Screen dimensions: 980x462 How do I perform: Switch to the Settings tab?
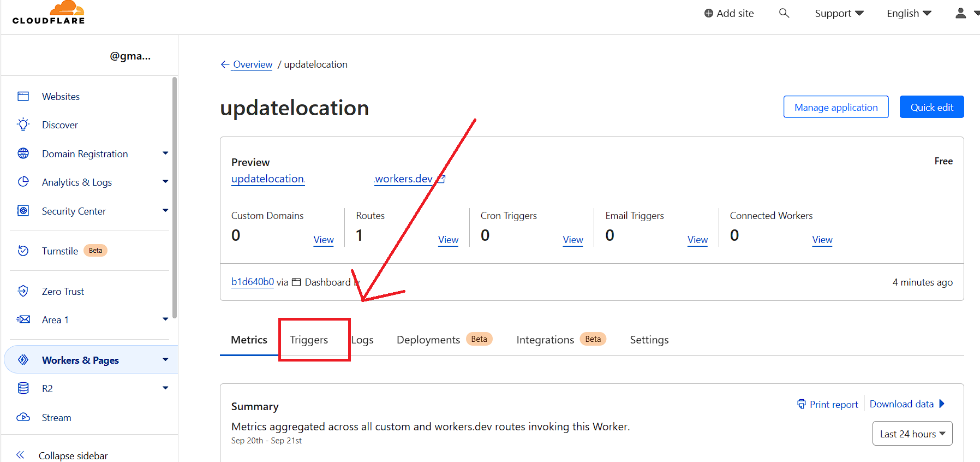click(x=649, y=340)
